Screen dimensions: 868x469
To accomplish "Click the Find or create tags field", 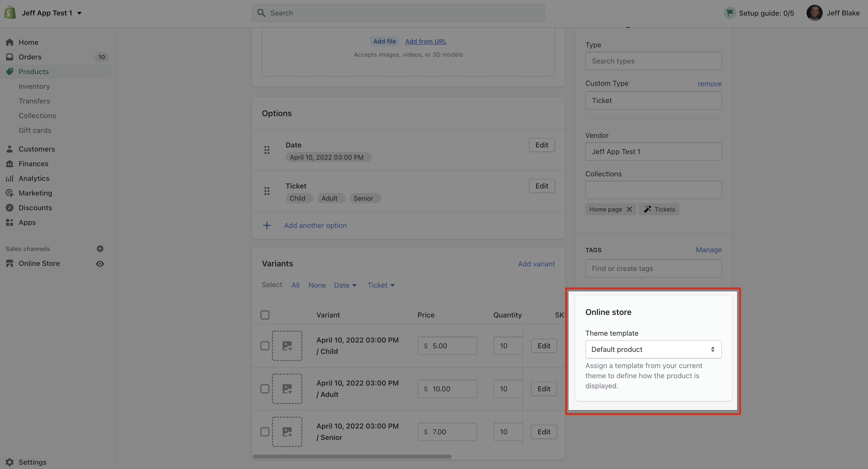I will [x=653, y=268].
